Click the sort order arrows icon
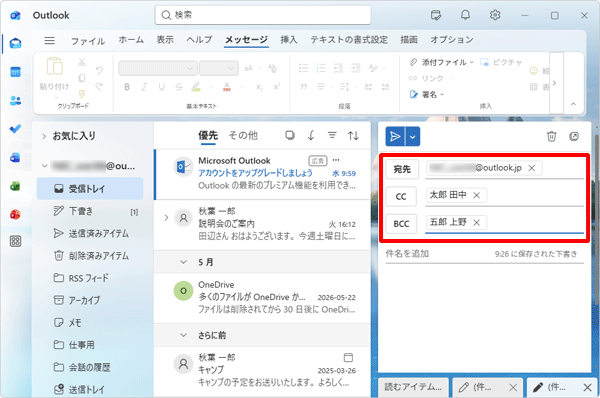The width and height of the screenshot is (600, 398). [353, 135]
